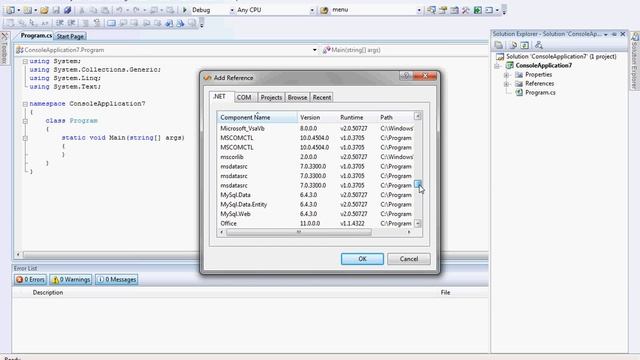640x360 pixels.
Task: Click the Open File folder icon
Action: pos(44,10)
